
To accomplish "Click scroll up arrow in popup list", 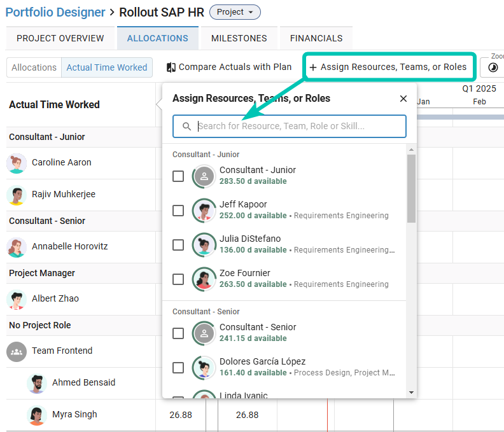I will tap(412, 150).
